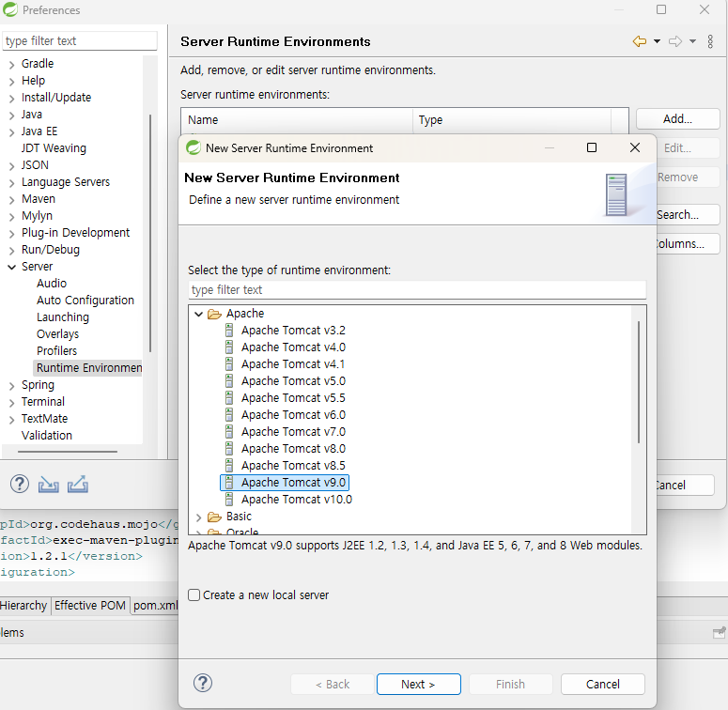Expand the Gradle preferences node
Screen dimensions: 728x710
[x=12, y=65]
